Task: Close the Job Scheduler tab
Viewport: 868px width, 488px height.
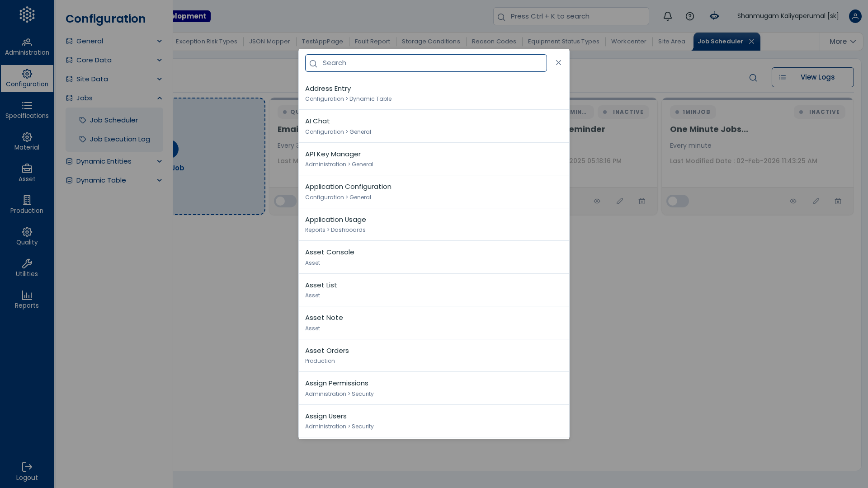Action: [751, 42]
